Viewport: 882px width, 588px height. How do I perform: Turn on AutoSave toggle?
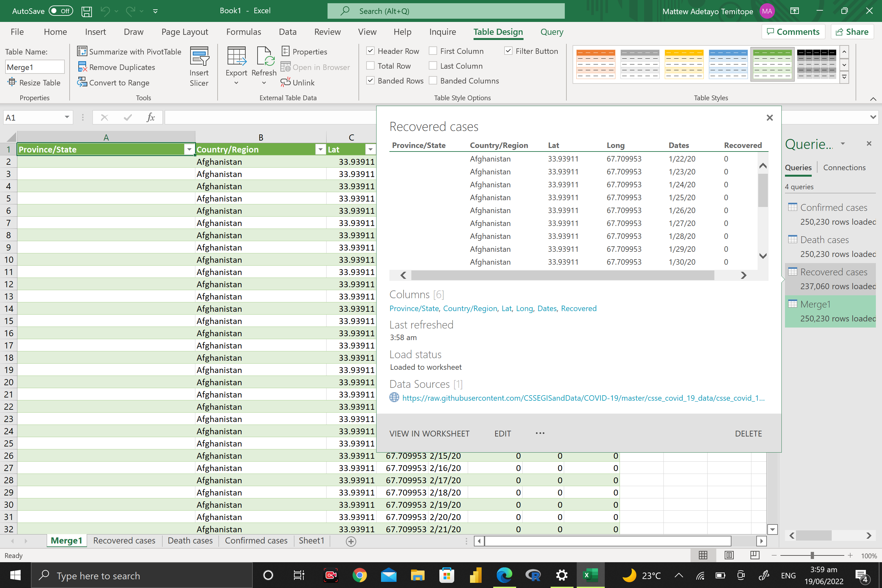point(61,11)
